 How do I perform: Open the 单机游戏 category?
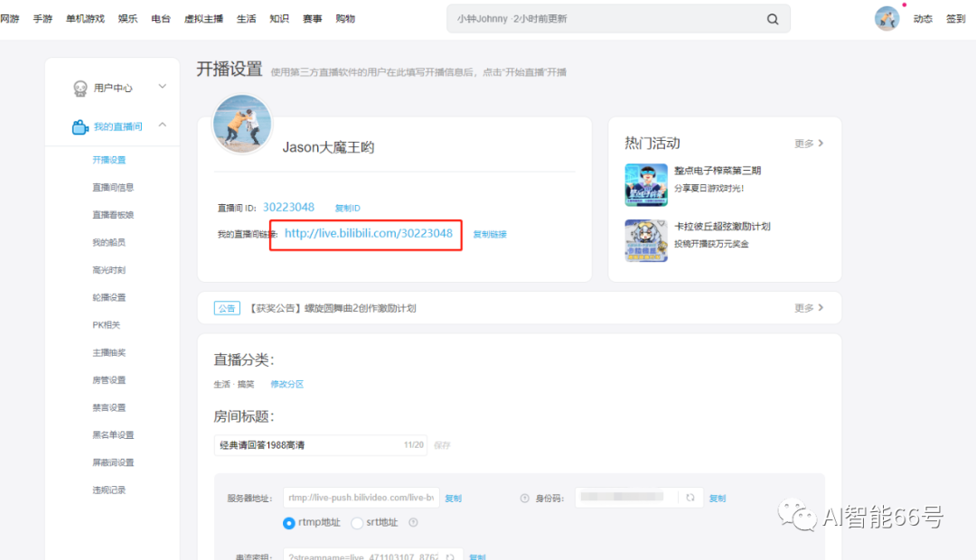85,19
